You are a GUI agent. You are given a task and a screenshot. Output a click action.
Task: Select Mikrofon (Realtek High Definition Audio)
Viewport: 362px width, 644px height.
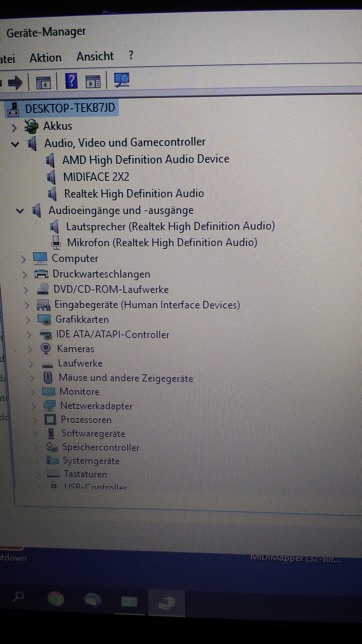(x=162, y=242)
